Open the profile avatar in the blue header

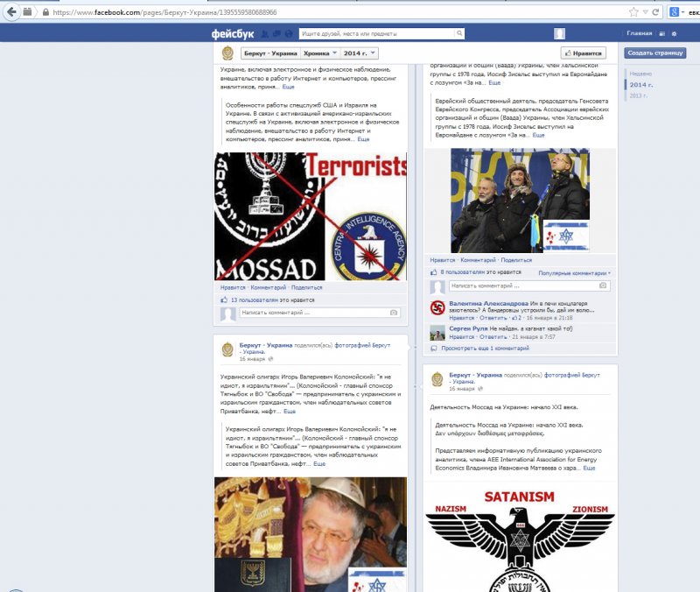[x=559, y=33]
